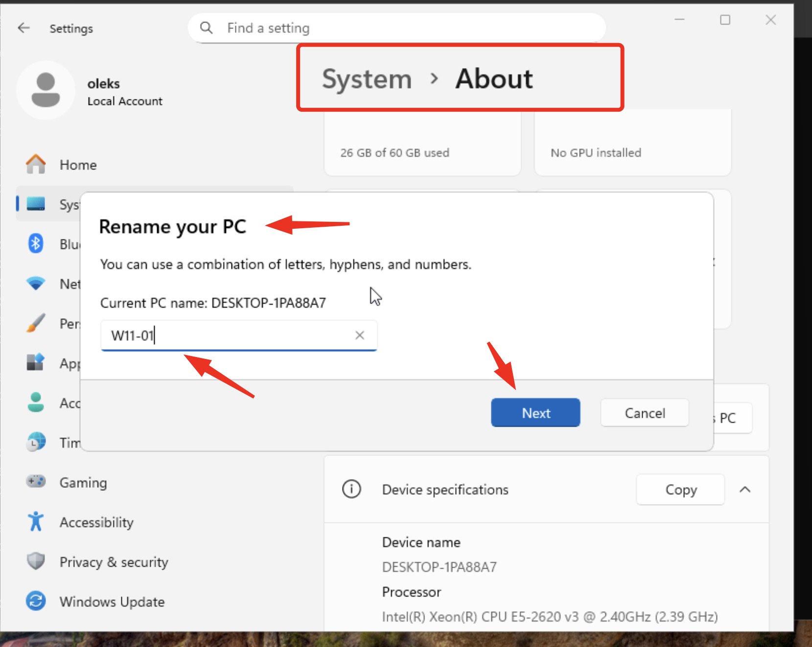The height and width of the screenshot is (647, 812).
Task: Click Next to confirm PC rename
Action: click(535, 413)
